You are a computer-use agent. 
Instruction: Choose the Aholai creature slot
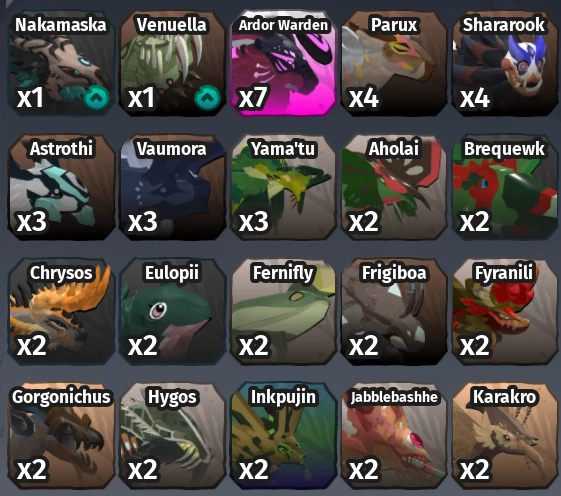click(394, 187)
